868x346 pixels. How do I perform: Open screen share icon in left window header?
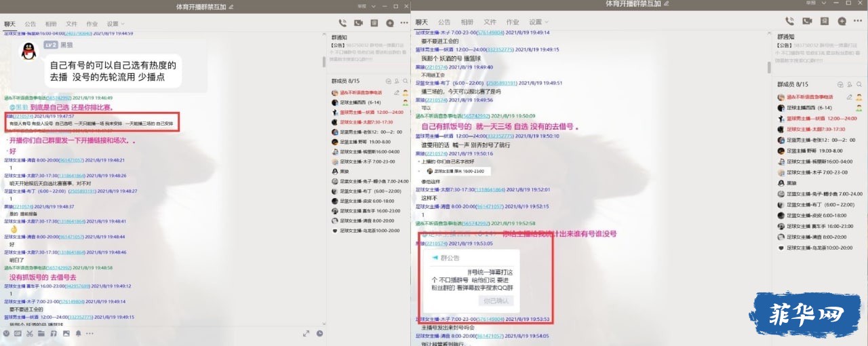[x=375, y=23]
